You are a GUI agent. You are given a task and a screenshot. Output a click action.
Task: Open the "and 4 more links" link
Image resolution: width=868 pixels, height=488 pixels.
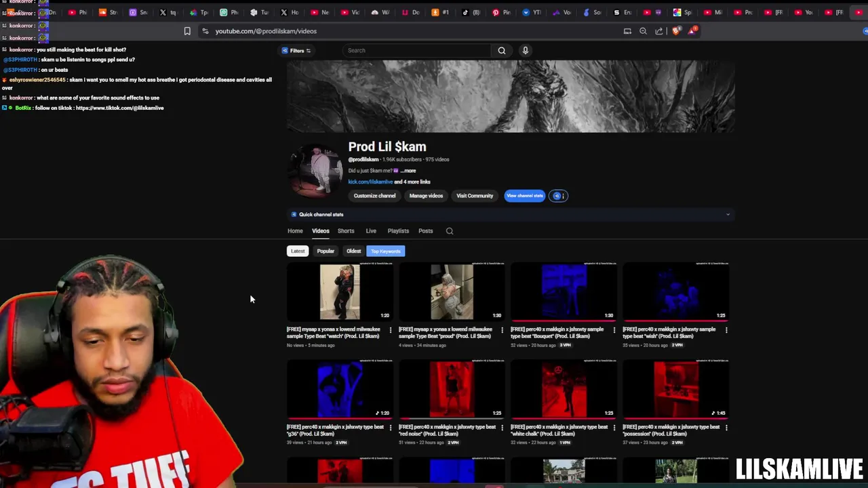(x=412, y=182)
